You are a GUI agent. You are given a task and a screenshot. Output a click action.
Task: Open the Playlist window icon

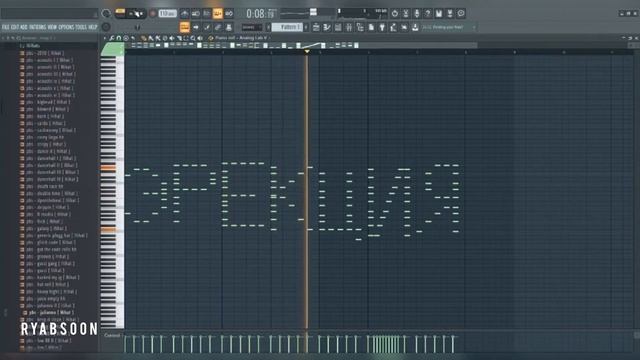(x=316, y=27)
